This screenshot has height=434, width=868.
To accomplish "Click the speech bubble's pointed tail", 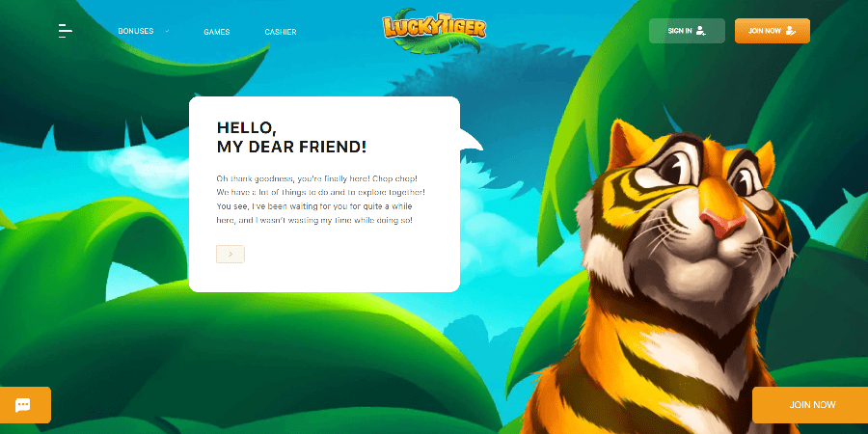I will tap(471, 141).
